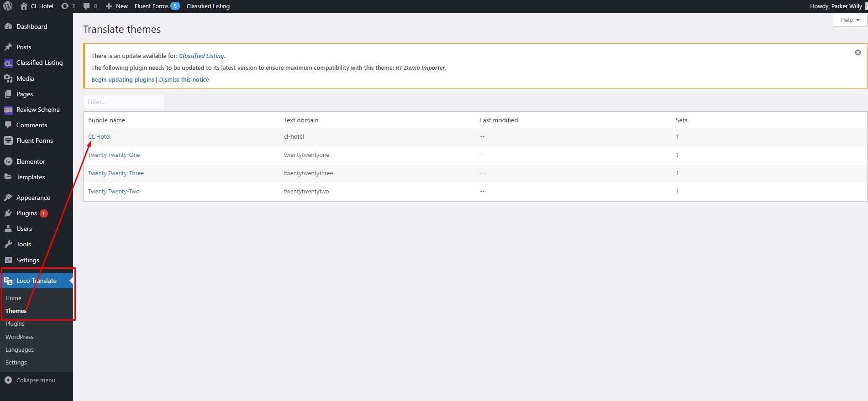Image resolution: width=868 pixels, height=401 pixels.
Task: Open the Languages submenu item
Action: coord(20,349)
